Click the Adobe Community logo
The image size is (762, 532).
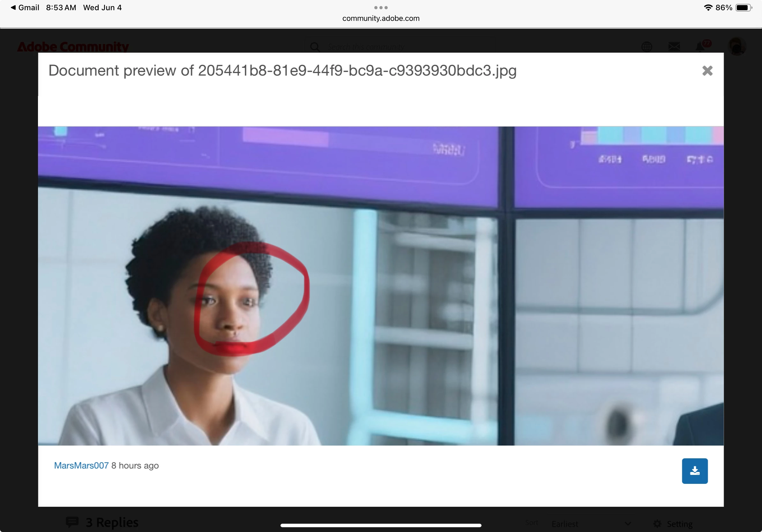click(x=73, y=47)
